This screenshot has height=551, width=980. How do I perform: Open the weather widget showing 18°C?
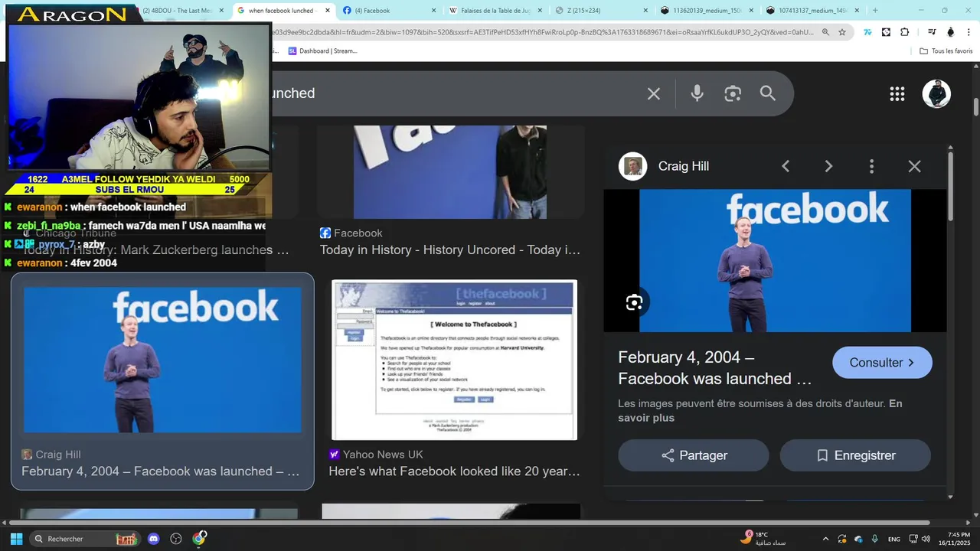point(763,539)
